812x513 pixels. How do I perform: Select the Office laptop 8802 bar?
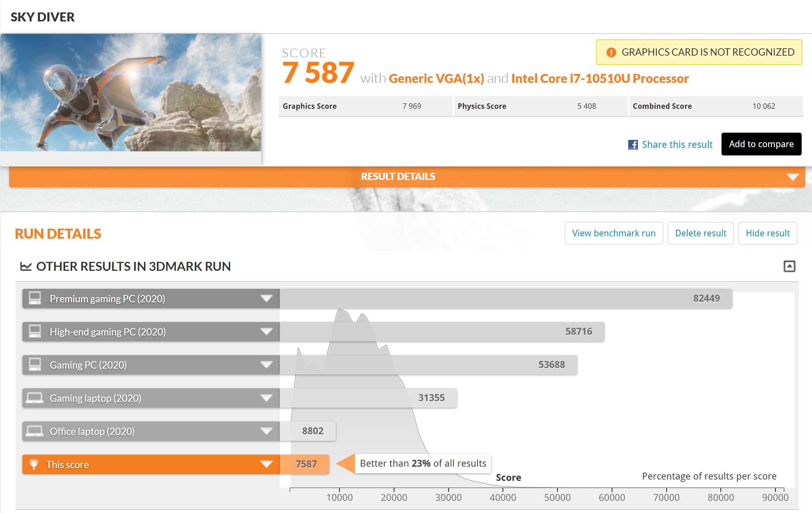click(x=307, y=431)
